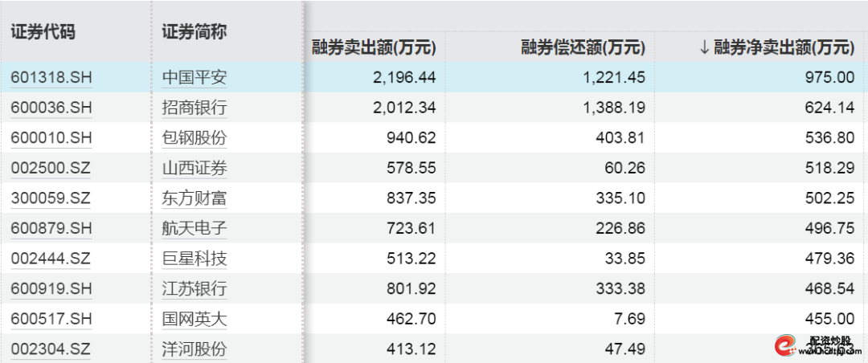
Task: Open 航天电子 stock name link
Action: [194, 228]
